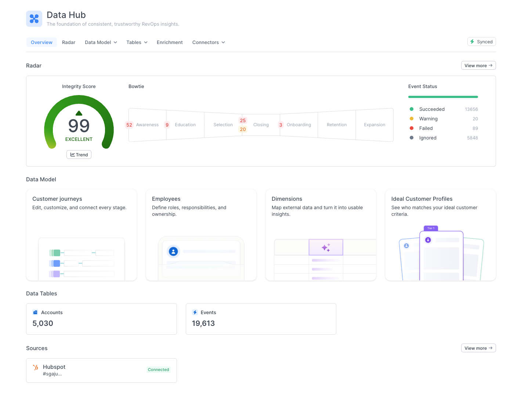Click View more in the Sources section

point(478,348)
